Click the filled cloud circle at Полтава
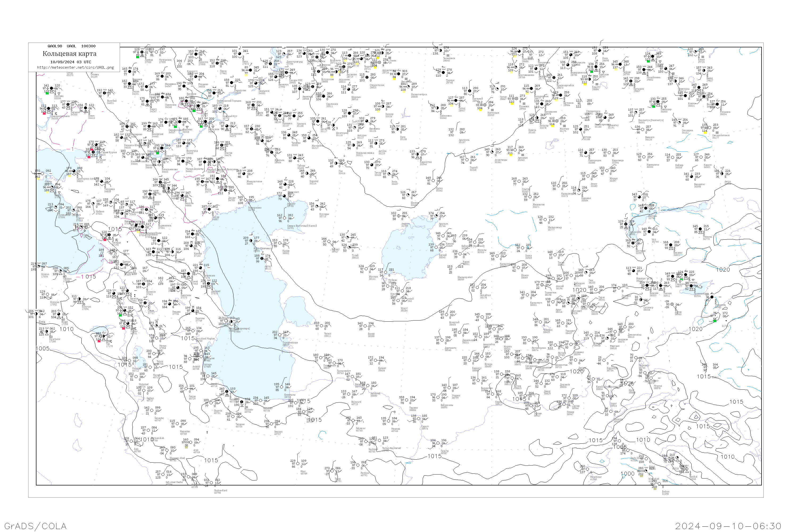The height and width of the screenshot is (532, 798). coord(52,88)
